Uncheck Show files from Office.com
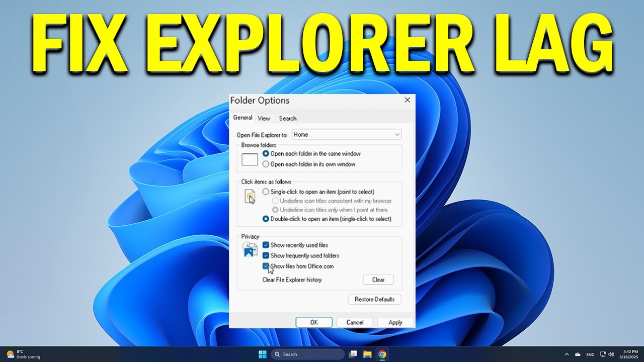 click(266, 266)
